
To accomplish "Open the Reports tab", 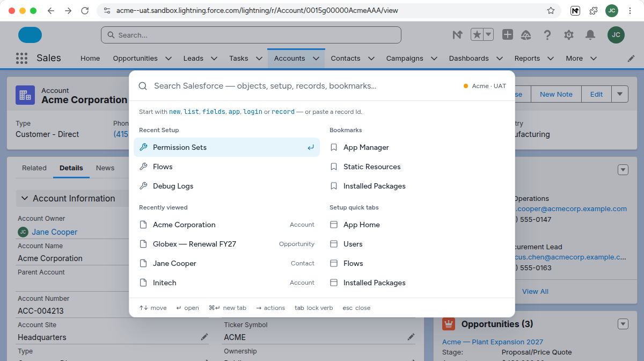I will [527, 58].
